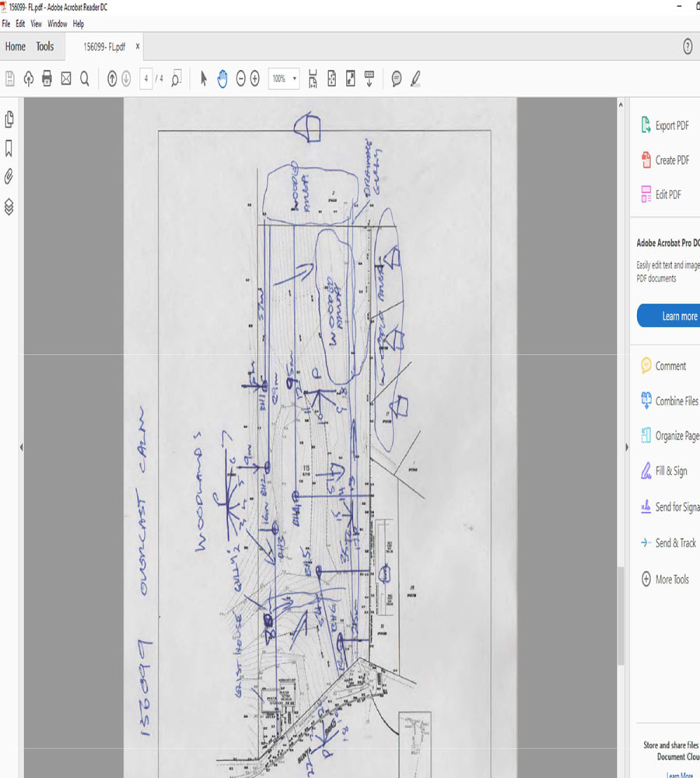The height and width of the screenshot is (778, 700).
Task: Click the page number input field
Action: coord(146,79)
